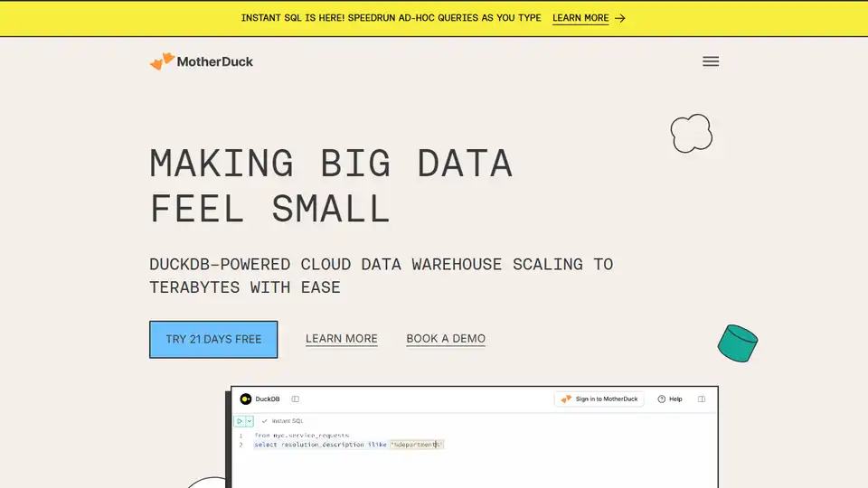Open the Book a Demo link
This screenshot has height=488, width=868.
pos(446,339)
